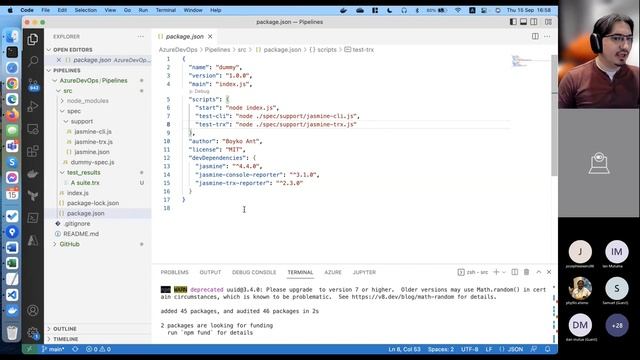Close package.json in Open Editors list
The width and height of the screenshot is (640, 360).
[59, 60]
